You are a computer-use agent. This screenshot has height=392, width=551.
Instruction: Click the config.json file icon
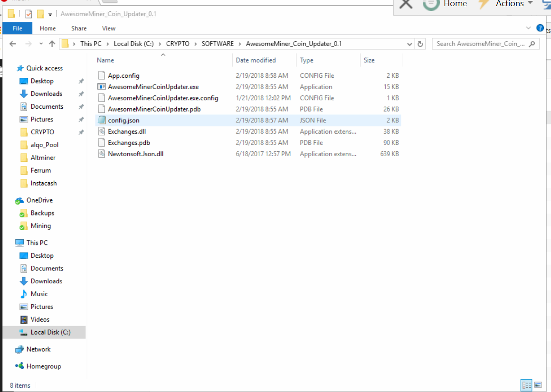point(102,120)
